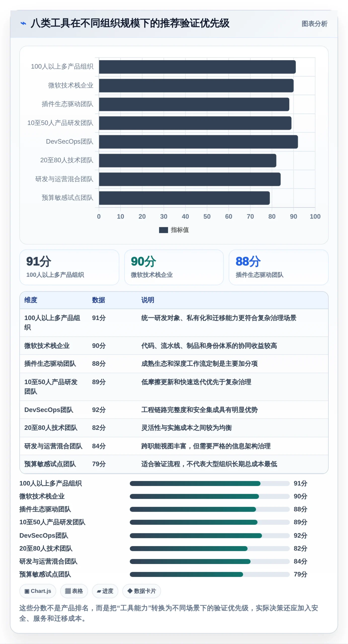Click the 82分 value in table
Image resolution: width=348 pixels, height=644 pixels.
tap(99, 428)
